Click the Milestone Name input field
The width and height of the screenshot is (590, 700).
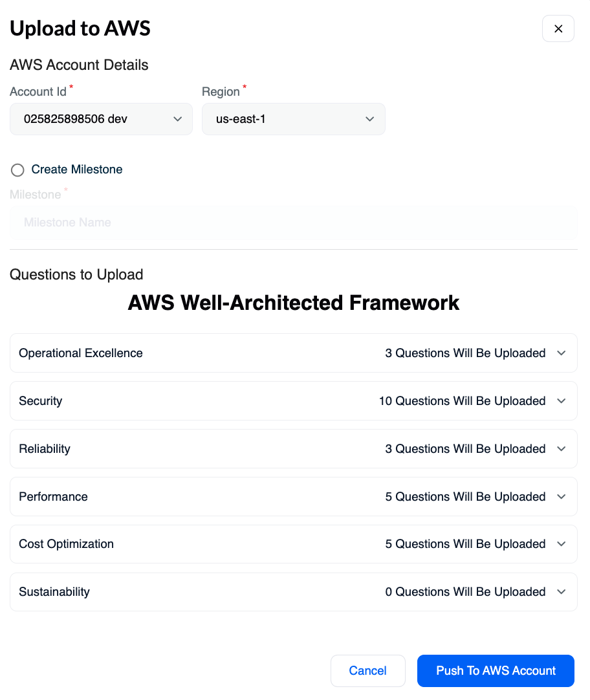pos(293,223)
